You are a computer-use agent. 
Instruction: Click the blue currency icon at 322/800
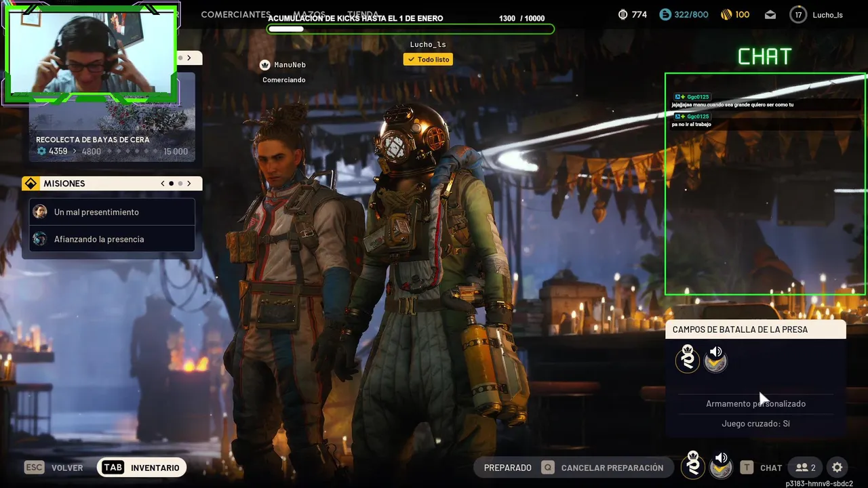[665, 14]
